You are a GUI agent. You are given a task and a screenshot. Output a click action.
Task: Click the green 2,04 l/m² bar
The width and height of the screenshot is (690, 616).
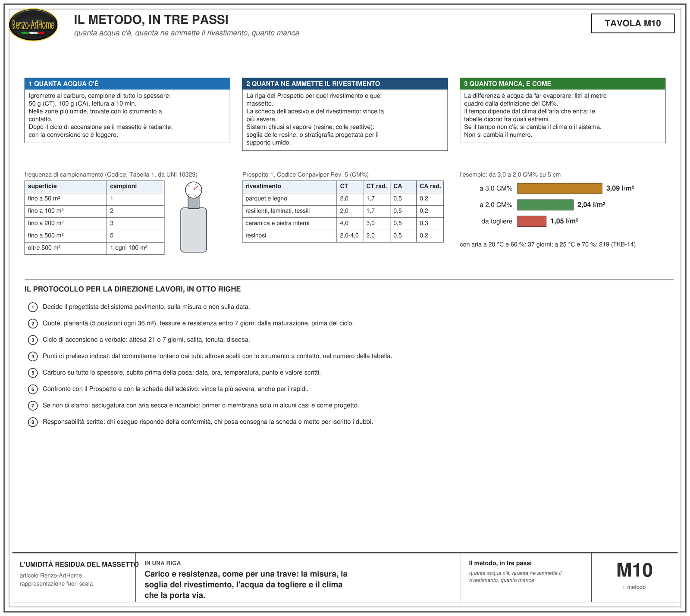[546, 205]
